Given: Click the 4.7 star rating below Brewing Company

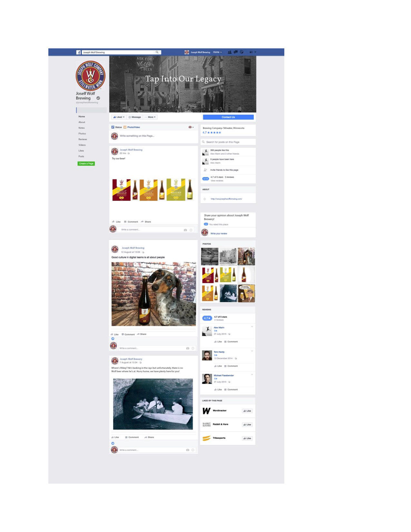Looking at the screenshot, I should pyautogui.click(x=212, y=133).
